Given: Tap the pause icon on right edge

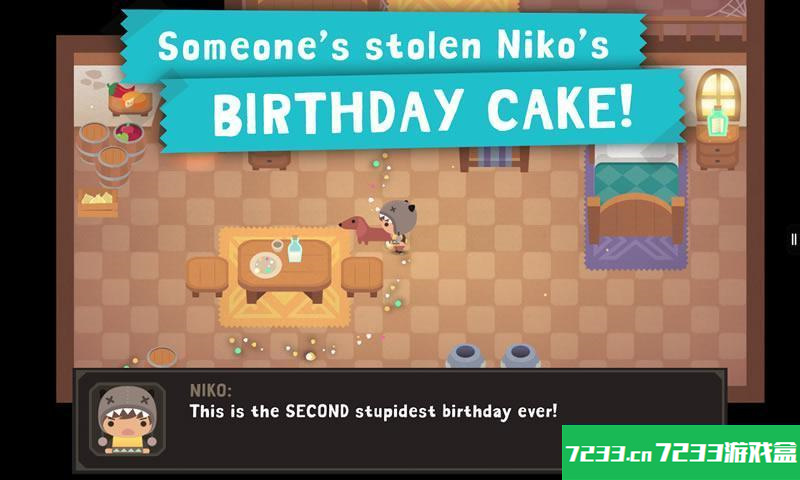Looking at the screenshot, I should pyautogui.click(x=793, y=239).
